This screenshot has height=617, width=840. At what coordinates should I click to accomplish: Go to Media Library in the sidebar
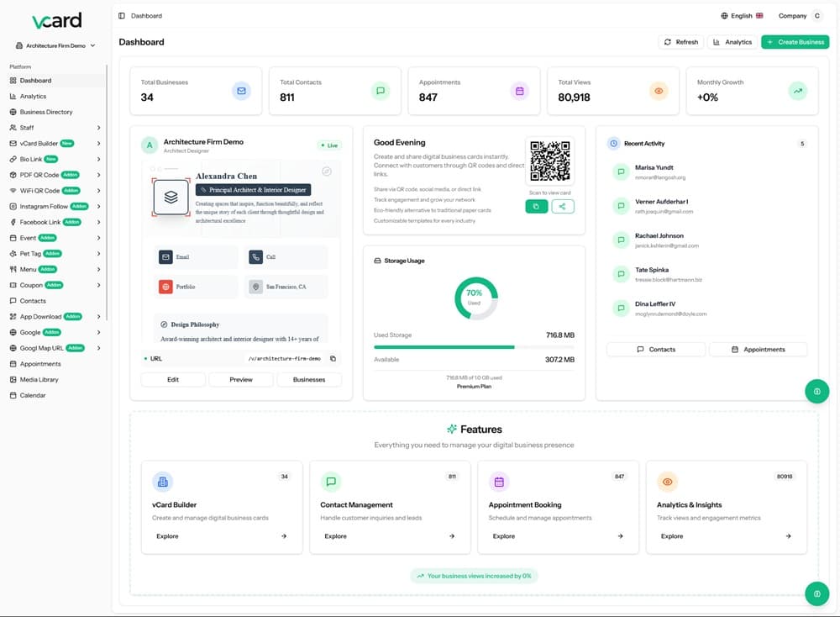[39, 380]
